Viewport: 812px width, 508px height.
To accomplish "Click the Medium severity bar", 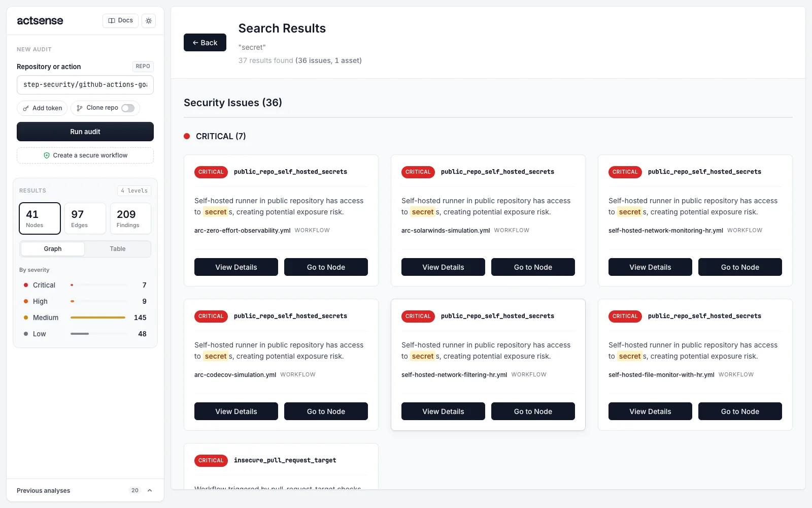I will (x=98, y=317).
